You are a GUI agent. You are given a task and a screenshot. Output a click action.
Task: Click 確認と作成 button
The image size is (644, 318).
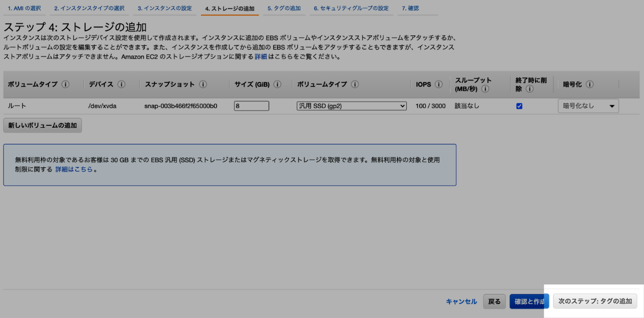[x=529, y=301]
